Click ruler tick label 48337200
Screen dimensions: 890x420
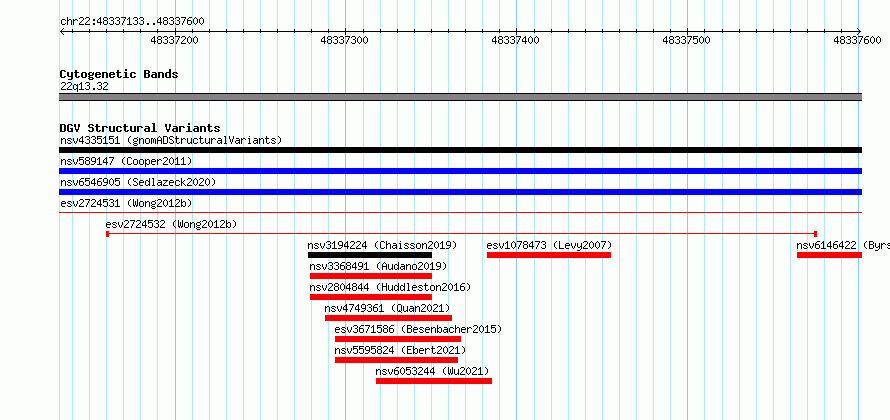click(x=175, y=40)
